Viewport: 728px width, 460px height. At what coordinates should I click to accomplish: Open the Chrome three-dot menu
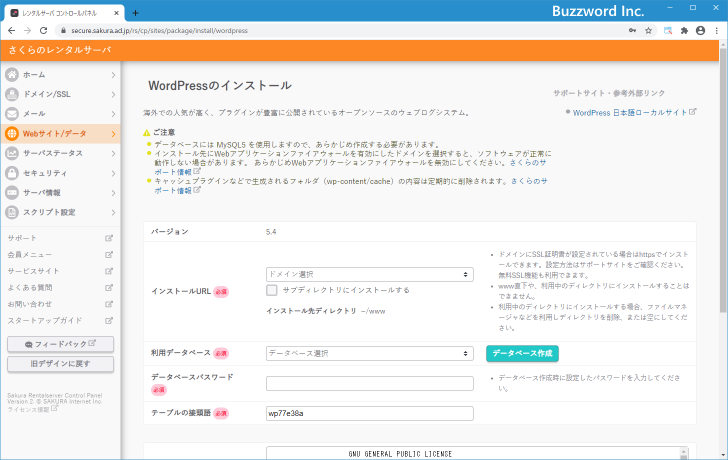pyautogui.click(x=716, y=31)
